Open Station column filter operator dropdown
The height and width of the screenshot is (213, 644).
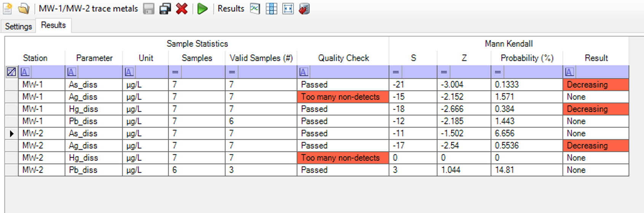(25, 72)
